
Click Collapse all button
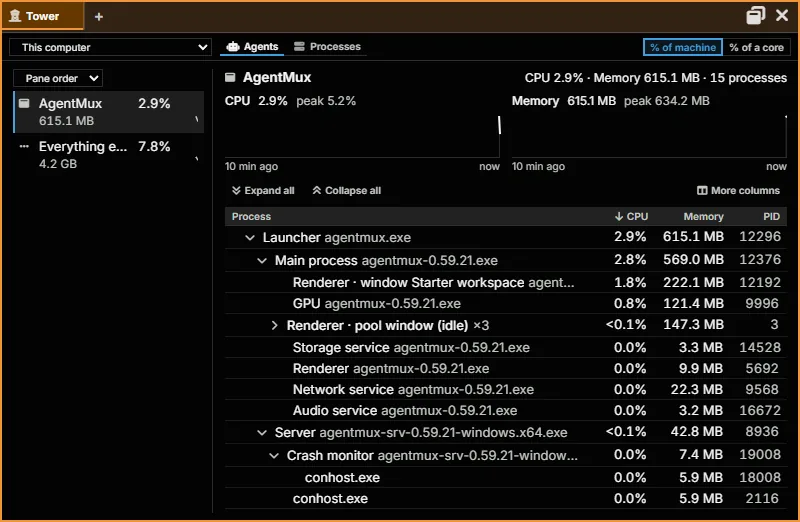point(347,190)
